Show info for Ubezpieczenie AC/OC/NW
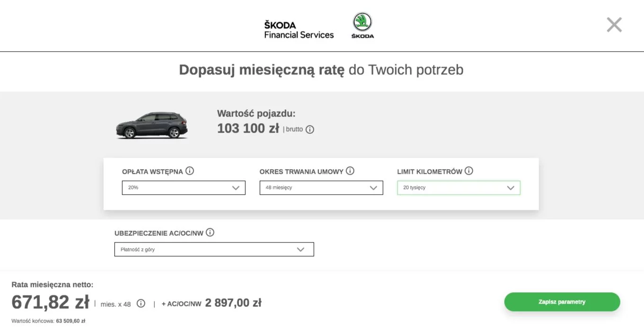Viewport: 644px width, 332px height. (x=210, y=233)
